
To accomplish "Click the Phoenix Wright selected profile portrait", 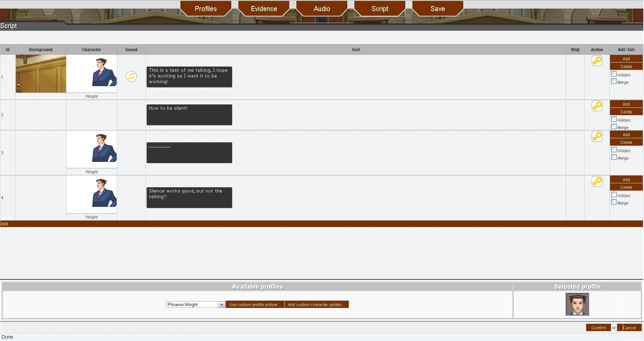I will click(x=577, y=304).
